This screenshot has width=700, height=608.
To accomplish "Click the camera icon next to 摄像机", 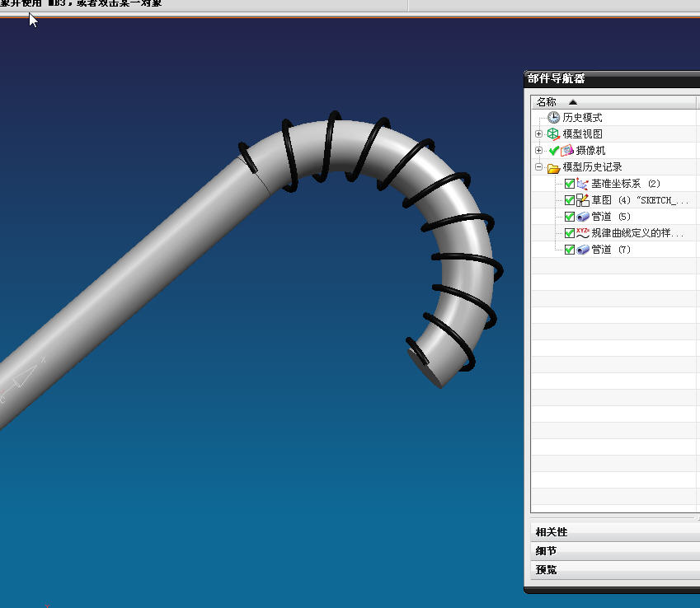I will pyautogui.click(x=567, y=150).
